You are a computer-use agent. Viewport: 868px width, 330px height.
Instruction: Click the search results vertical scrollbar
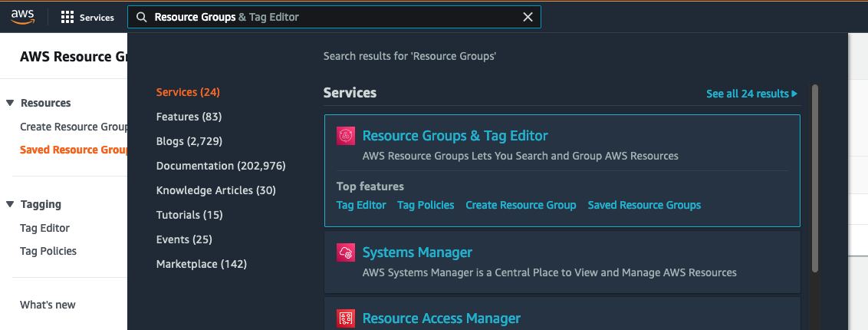pyautogui.click(x=815, y=177)
